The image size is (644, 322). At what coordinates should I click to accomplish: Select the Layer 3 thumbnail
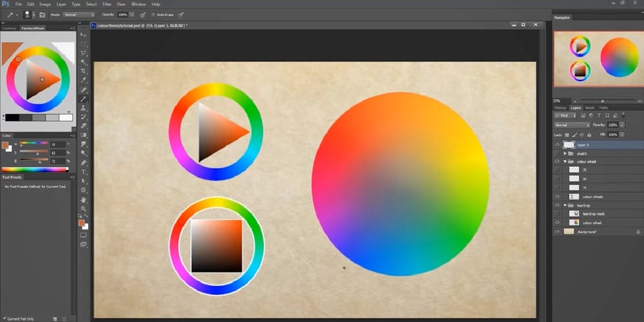pos(569,145)
